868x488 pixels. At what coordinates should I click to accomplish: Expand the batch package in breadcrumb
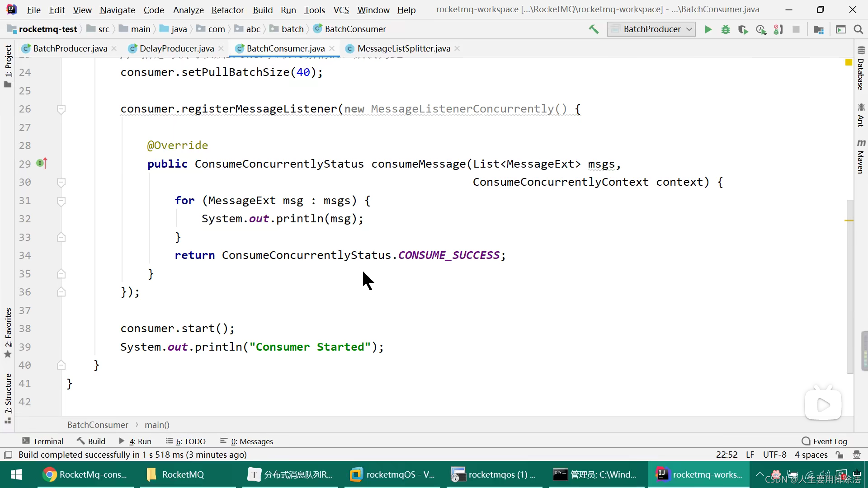292,28
